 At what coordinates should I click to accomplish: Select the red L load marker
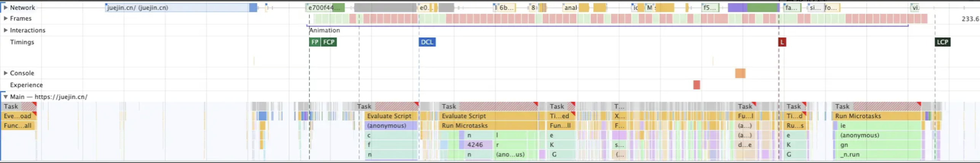point(782,42)
